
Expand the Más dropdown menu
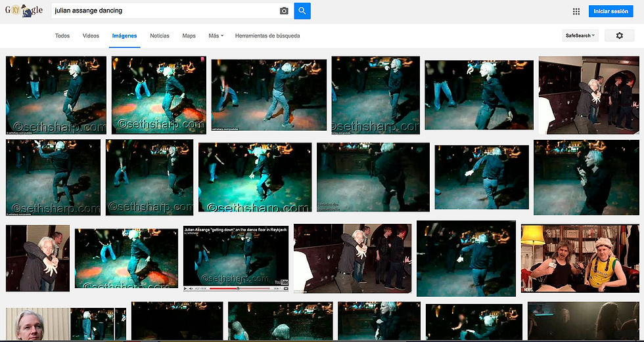[216, 35]
